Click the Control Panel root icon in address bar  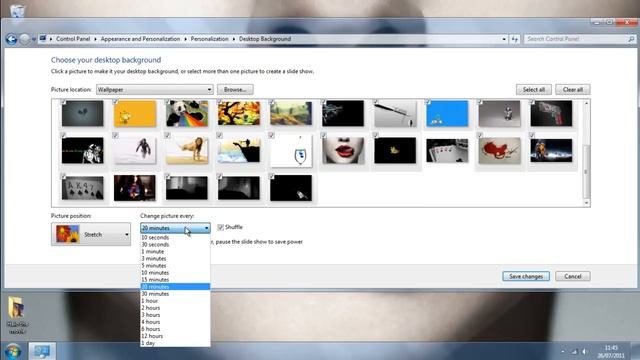[42, 39]
